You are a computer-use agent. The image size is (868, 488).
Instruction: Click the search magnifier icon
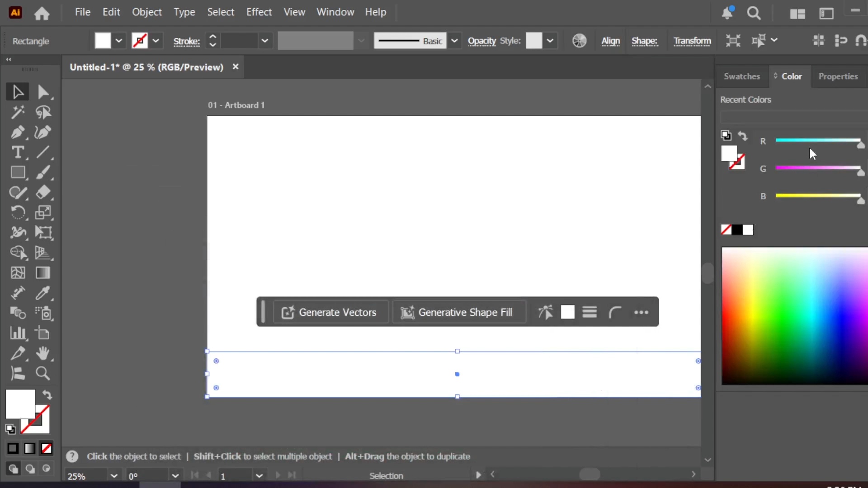[754, 13]
